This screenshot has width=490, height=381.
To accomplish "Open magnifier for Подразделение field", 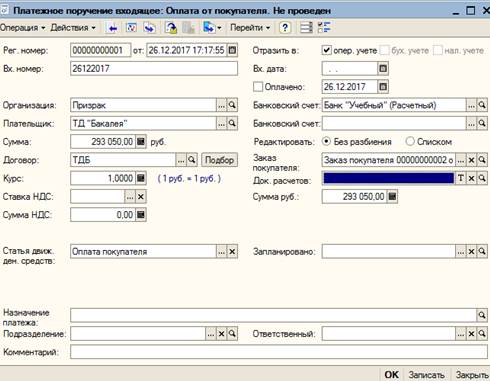I will pos(232,334).
